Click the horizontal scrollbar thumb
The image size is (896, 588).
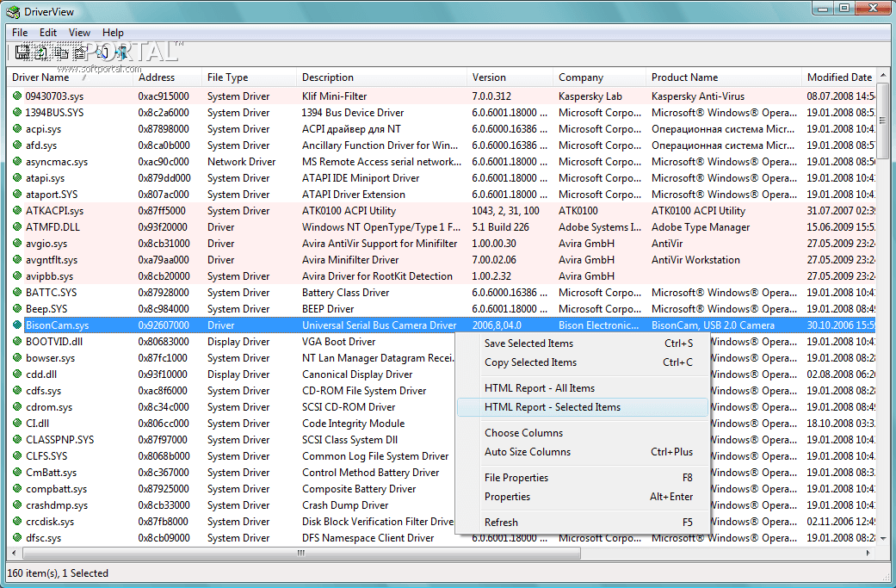coord(301,554)
